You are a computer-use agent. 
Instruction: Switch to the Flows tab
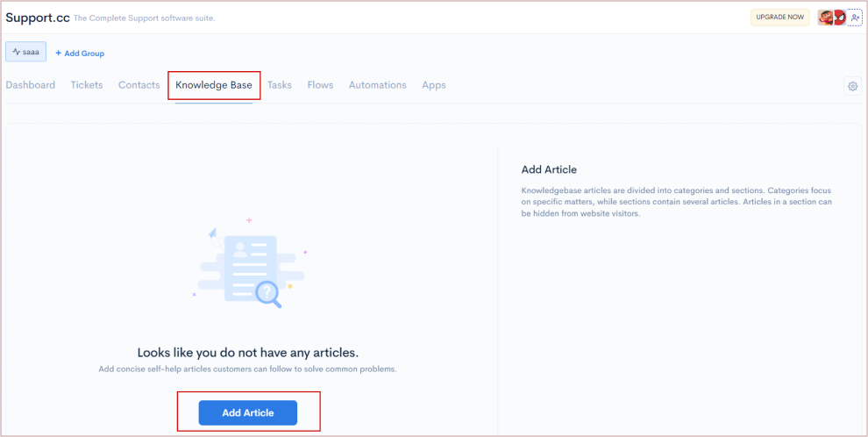pyautogui.click(x=320, y=85)
